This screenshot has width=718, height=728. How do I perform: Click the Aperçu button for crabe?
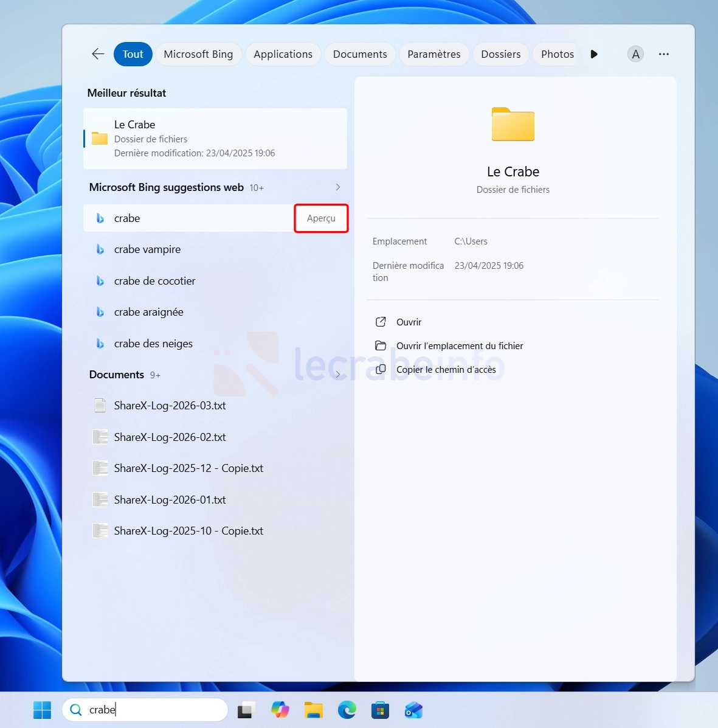click(321, 218)
